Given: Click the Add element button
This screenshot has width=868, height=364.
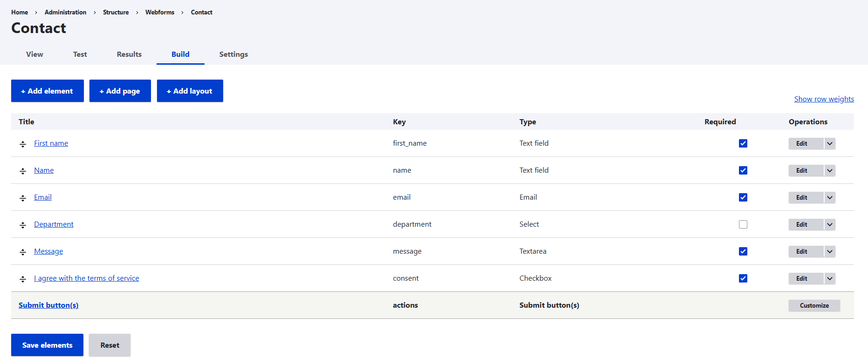Looking at the screenshot, I should coord(48,91).
